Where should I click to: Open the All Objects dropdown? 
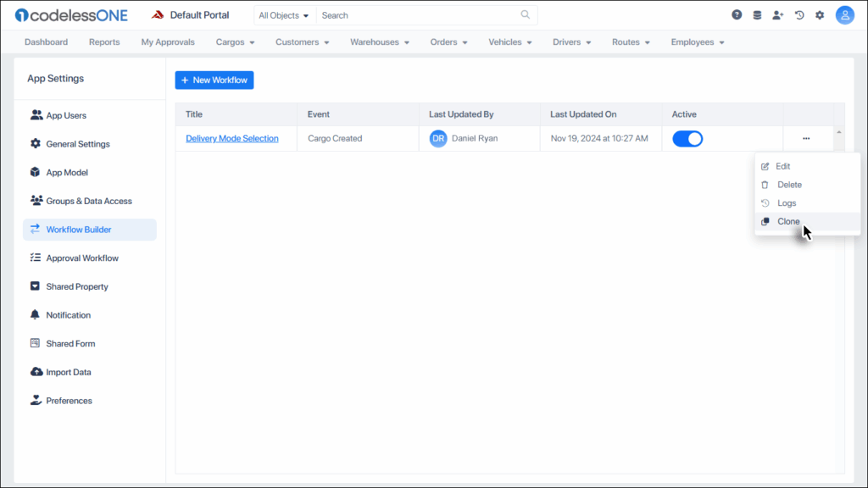pyautogui.click(x=284, y=14)
